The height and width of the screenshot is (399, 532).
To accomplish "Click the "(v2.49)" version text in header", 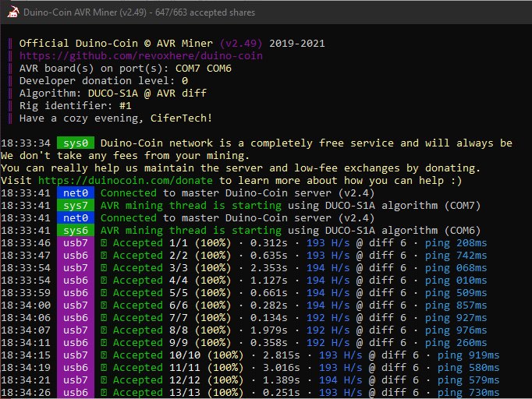I will coord(241,44).
